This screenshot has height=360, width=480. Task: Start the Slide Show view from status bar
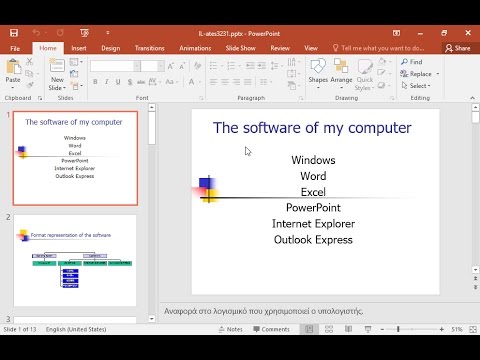coord(368,329)
